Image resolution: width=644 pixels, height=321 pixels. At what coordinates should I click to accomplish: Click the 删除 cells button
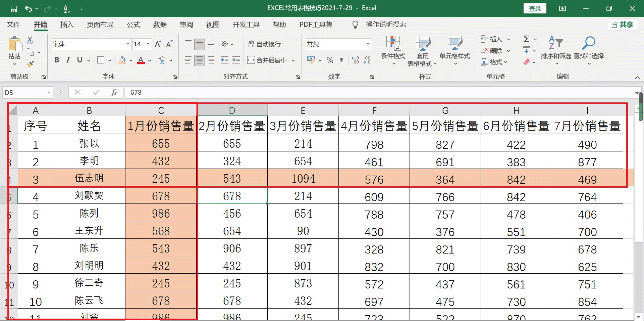tap(495, 51)
